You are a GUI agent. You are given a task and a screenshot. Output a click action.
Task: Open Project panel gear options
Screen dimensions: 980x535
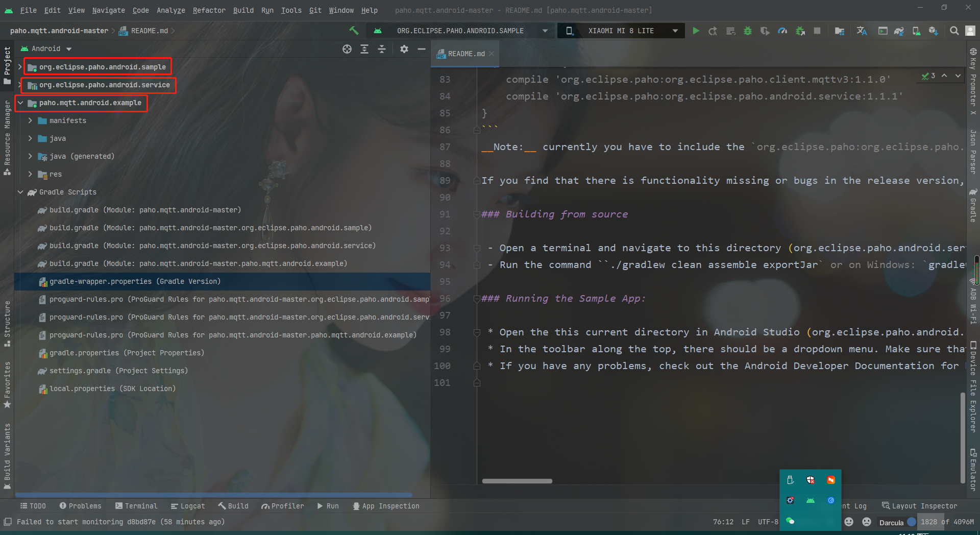point(404,49)
